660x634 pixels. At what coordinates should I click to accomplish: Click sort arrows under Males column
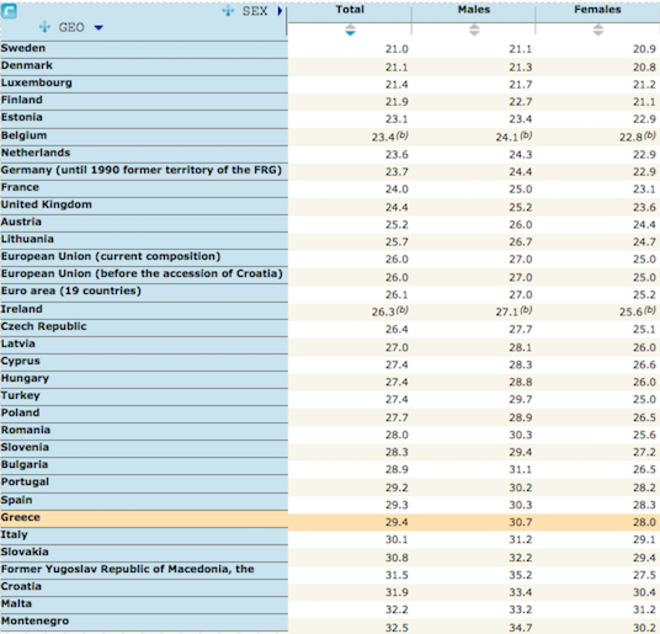click(474, 30)
